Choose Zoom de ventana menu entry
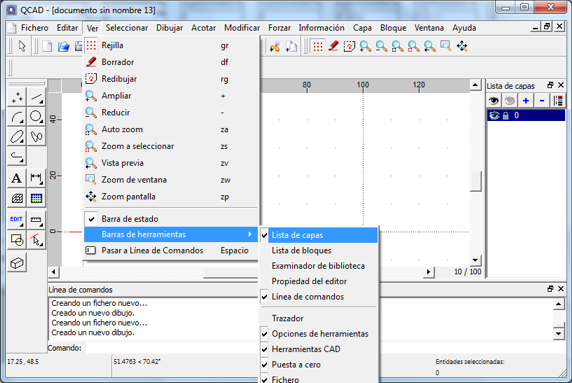572x383 pixels. [x=170, y=180]
